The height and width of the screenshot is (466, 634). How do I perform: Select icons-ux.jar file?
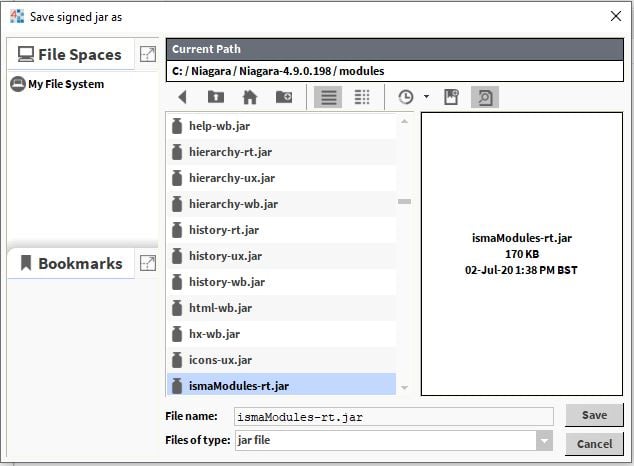coord(281,360)
